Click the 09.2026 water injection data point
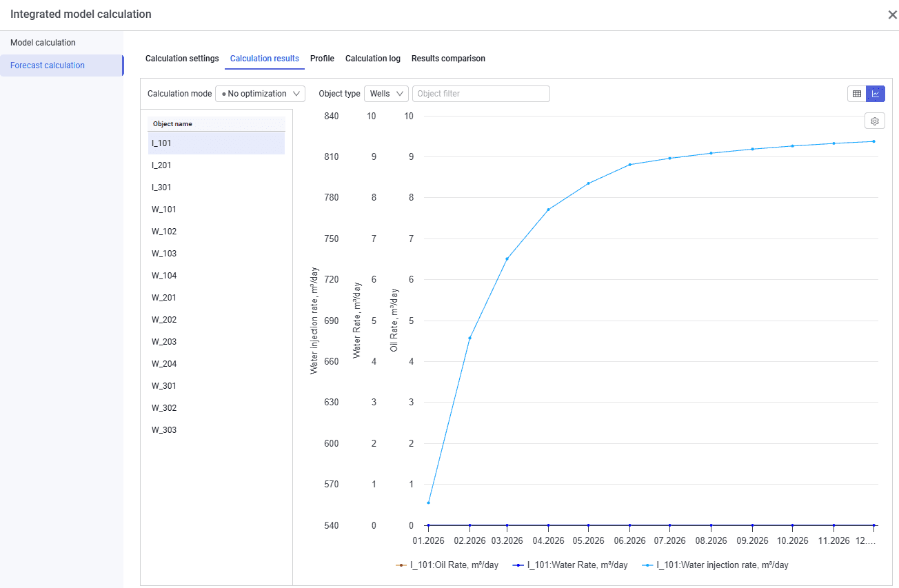899x588 pixels. click(x=752, y=149)
